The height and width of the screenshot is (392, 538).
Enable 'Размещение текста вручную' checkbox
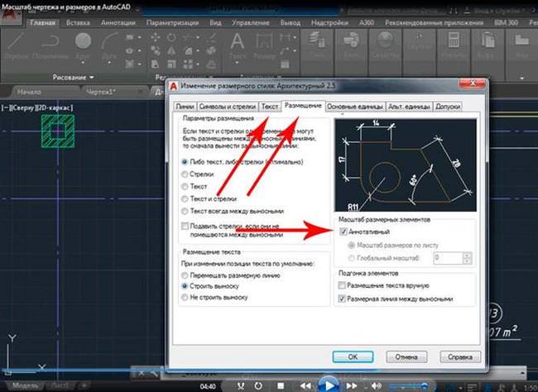click(342, 285)
